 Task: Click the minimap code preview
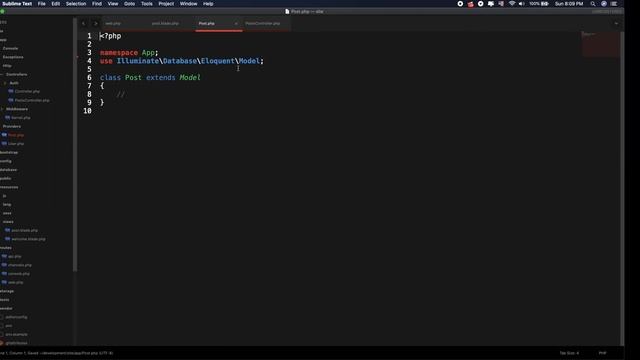point(600,44)
